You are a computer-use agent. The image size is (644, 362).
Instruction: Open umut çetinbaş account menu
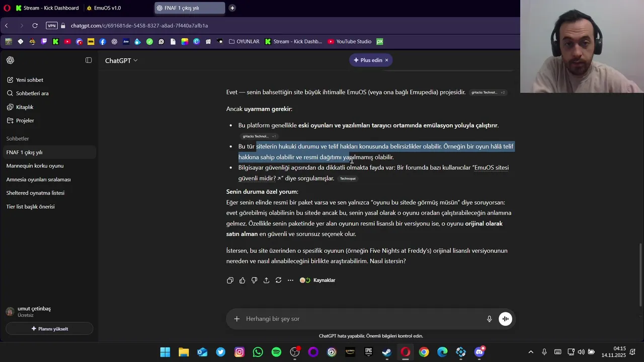[x=49, y=312]
